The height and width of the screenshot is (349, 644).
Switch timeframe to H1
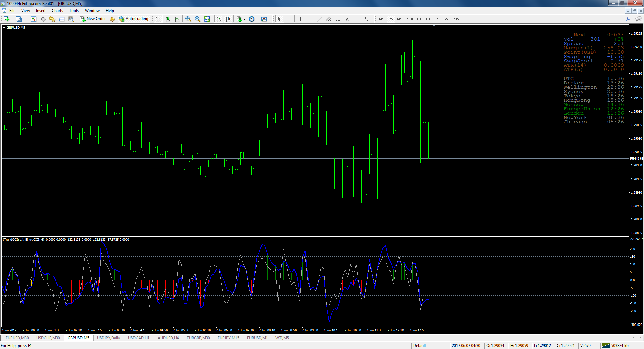tap(419, 19)
